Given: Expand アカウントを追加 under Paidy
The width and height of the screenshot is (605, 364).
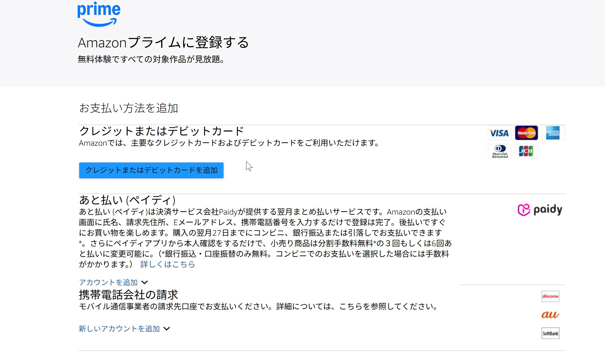Looking at the screenshot, I should (x=108, y=282).
